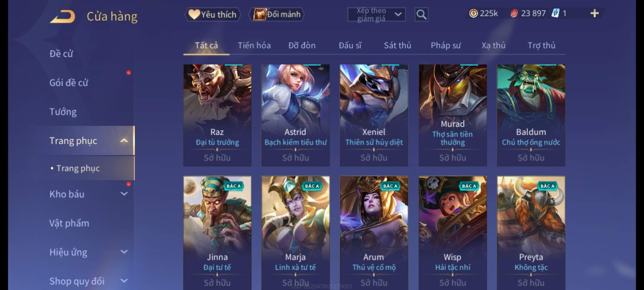Select the Sát thủ tab

[x=397, y=46]
